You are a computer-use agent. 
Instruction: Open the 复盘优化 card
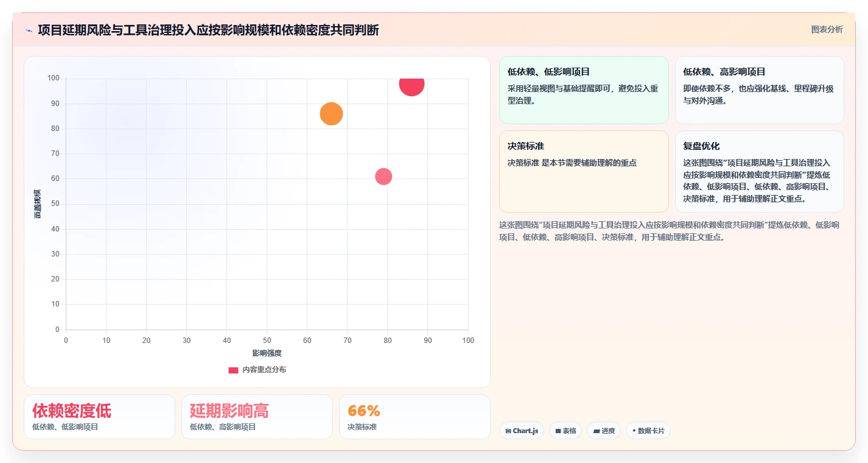pyautogui.click(x=759, y=172)
